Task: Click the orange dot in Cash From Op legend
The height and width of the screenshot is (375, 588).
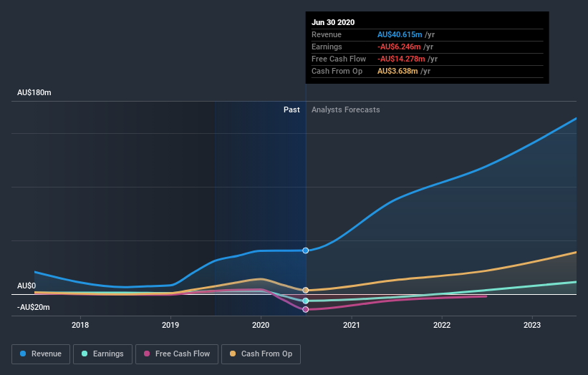Action: click(x=233, y=354)
